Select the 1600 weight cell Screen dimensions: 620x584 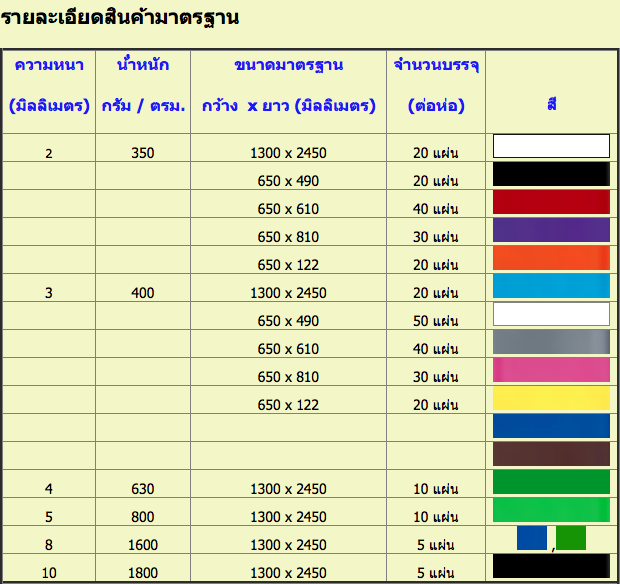(x=142, y=545)
